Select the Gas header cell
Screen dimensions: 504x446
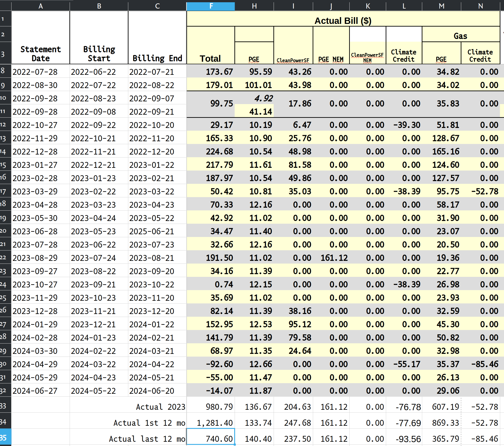460,36
